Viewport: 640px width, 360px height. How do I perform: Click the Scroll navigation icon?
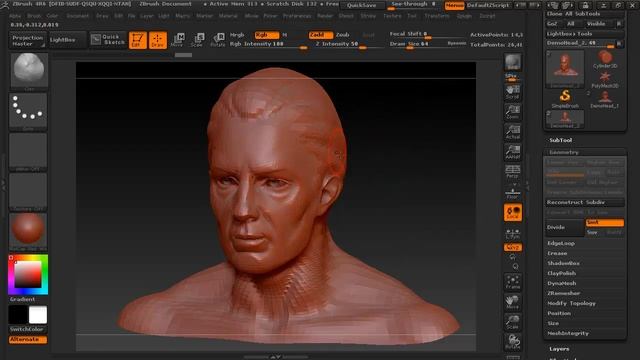[x=512, y=92]
